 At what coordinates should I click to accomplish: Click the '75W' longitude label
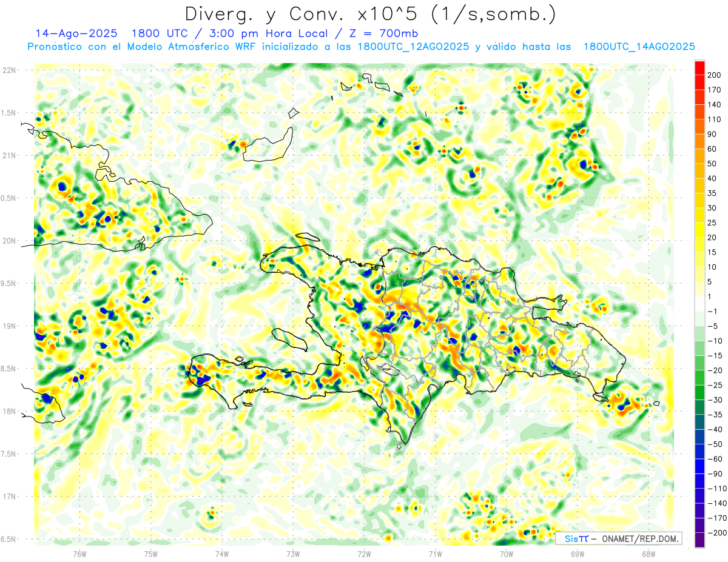tap(151, 554)
